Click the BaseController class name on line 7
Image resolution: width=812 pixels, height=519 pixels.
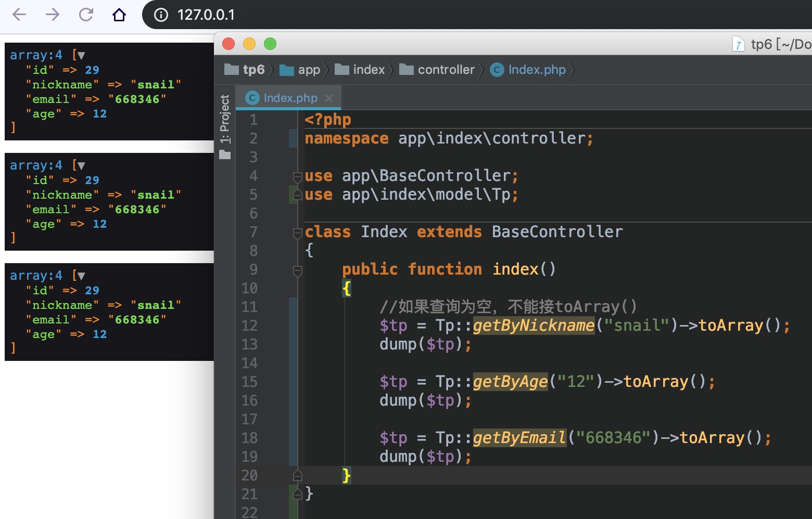click(557, 232)
